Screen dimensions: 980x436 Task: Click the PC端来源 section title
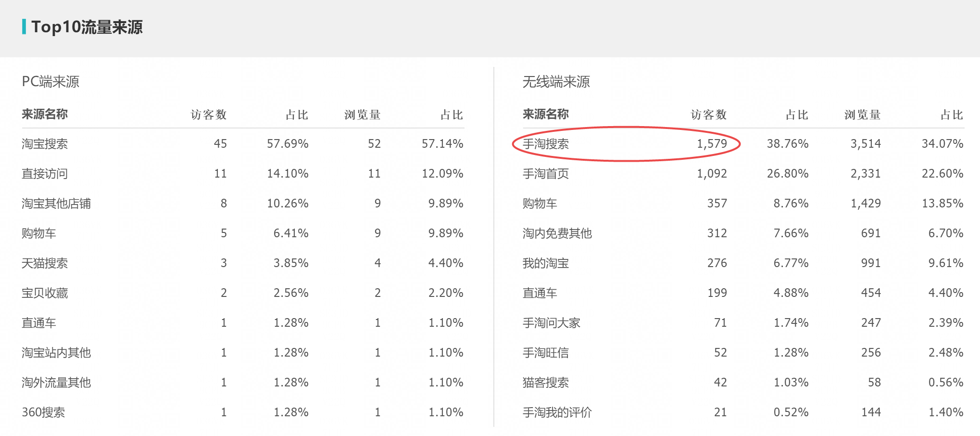(50, 82)
